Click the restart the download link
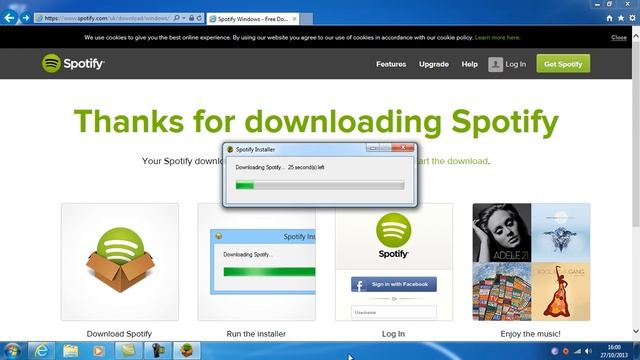This screenshot has height=360, width=640. (x=453, y=161)
